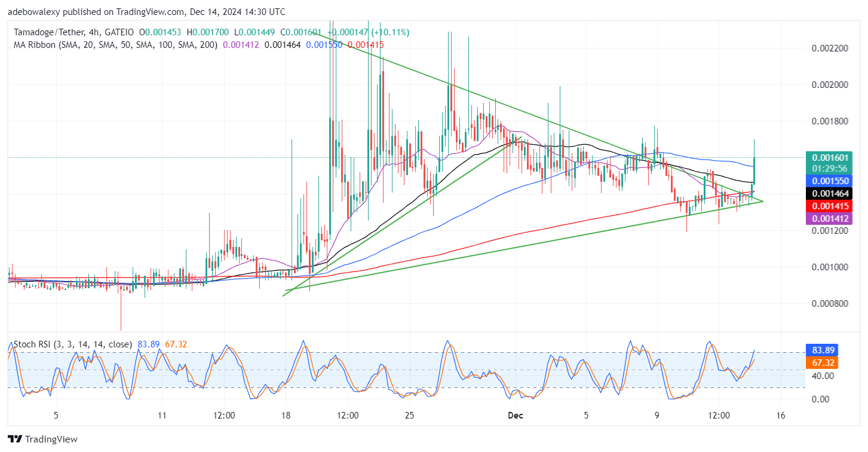Image resolution: width=868 pixels, height=452 pixels.
Task: Click the 11 date label on the time axis
Action: point(162,415)
